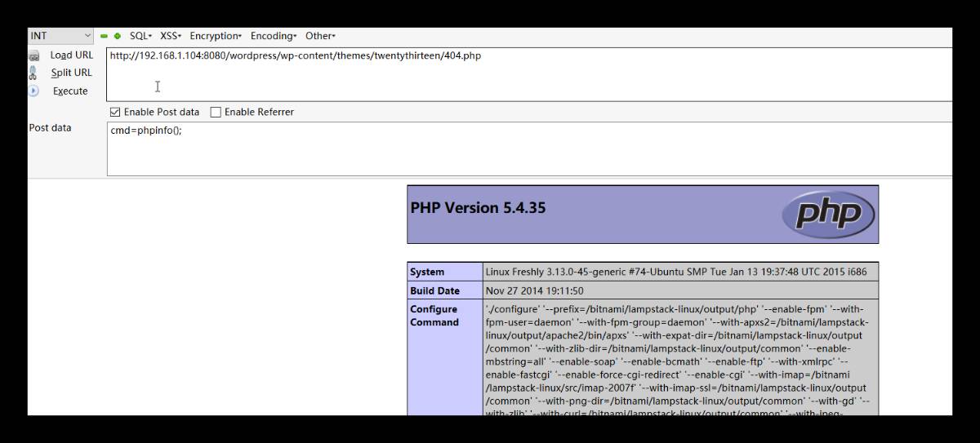This screenshot has height=443, width=980.
Task: Click the Execute play icon
Action: 33,91
